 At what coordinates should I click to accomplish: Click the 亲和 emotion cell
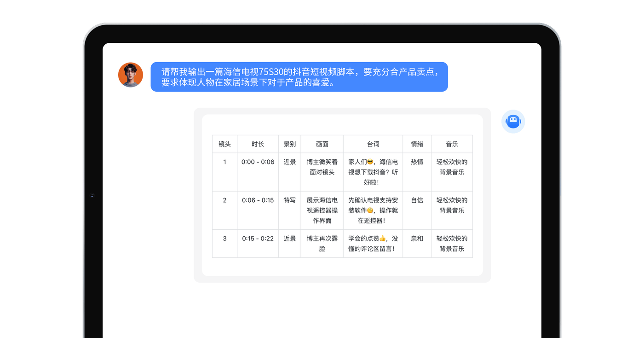coord(417,244)
